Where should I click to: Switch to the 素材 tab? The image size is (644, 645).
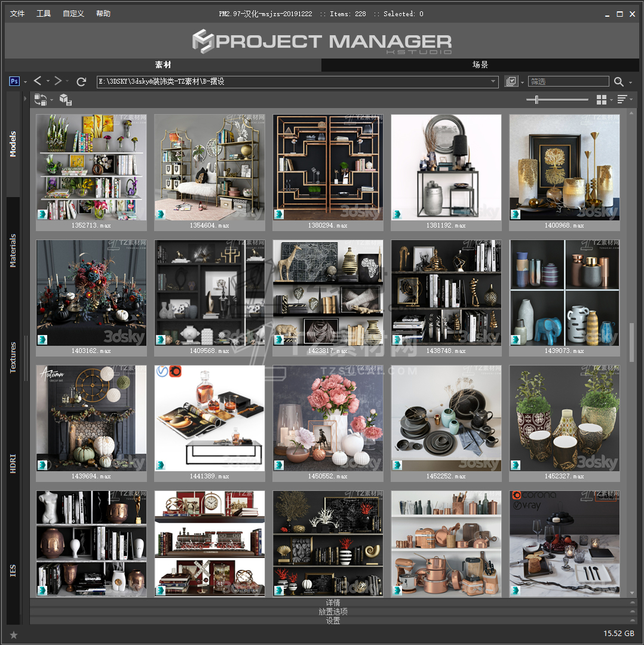(163, 64)
